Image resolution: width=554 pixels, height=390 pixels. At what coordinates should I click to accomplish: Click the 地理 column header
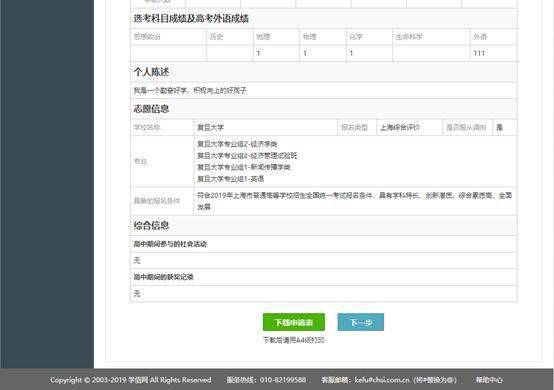point(263,37)
